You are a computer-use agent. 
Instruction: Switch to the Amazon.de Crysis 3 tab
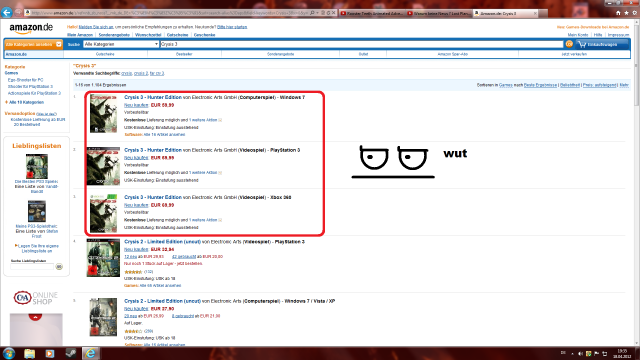[x=505, y=13]
